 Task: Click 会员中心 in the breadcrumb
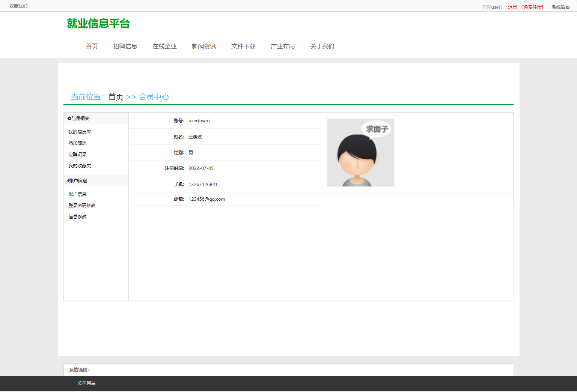[154, 96]
